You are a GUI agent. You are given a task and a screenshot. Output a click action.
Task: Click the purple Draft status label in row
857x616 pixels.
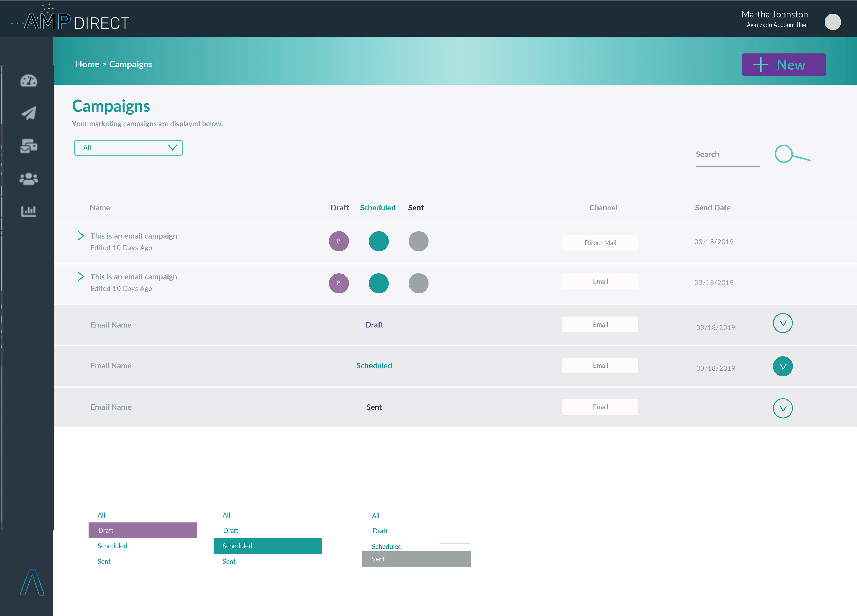click(x=374, y=325)
